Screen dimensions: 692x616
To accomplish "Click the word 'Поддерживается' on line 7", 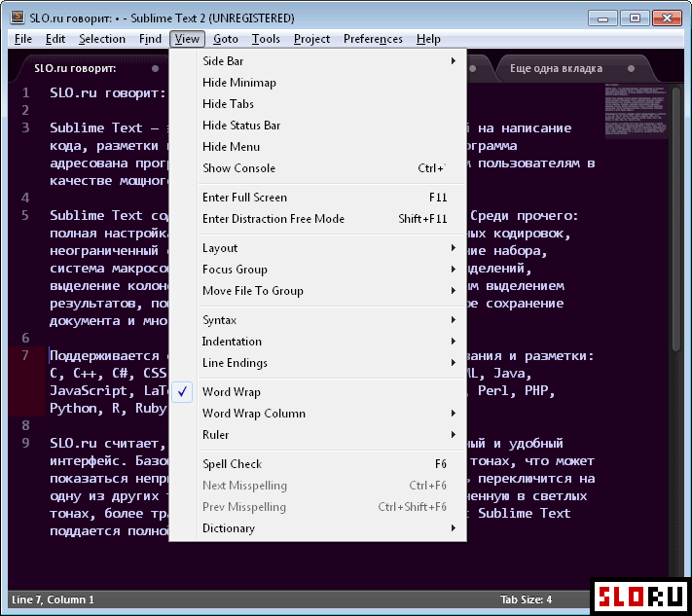I will click(x=104, y=355).
